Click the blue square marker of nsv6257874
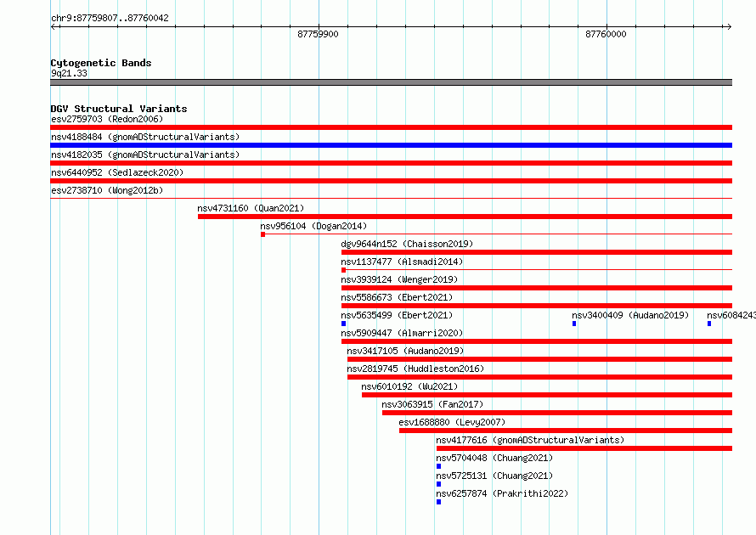This screenshot has height=535, width=756. (439, 502)
